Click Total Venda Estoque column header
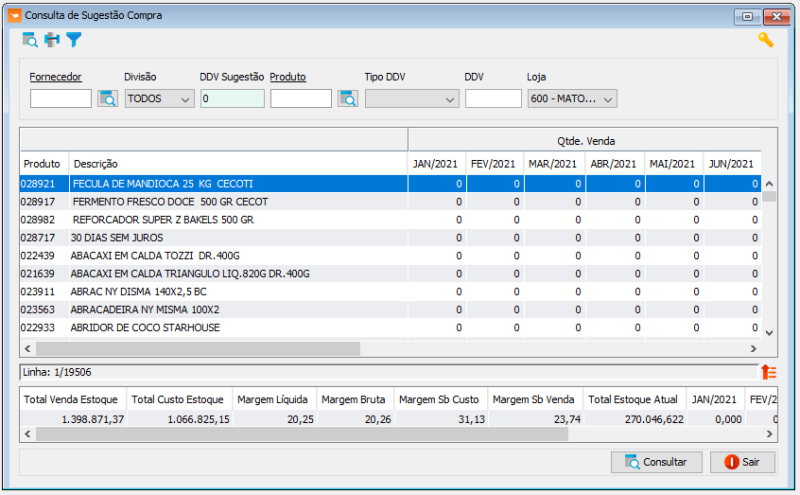Screen dimensions: 800x495 71,400
